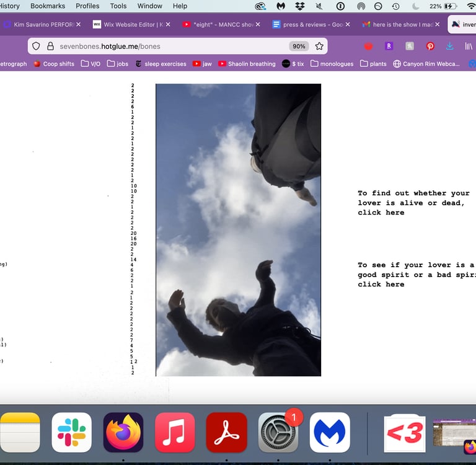Click the tracking protection shield icon
476x465 pixels.
pos(36,46)
